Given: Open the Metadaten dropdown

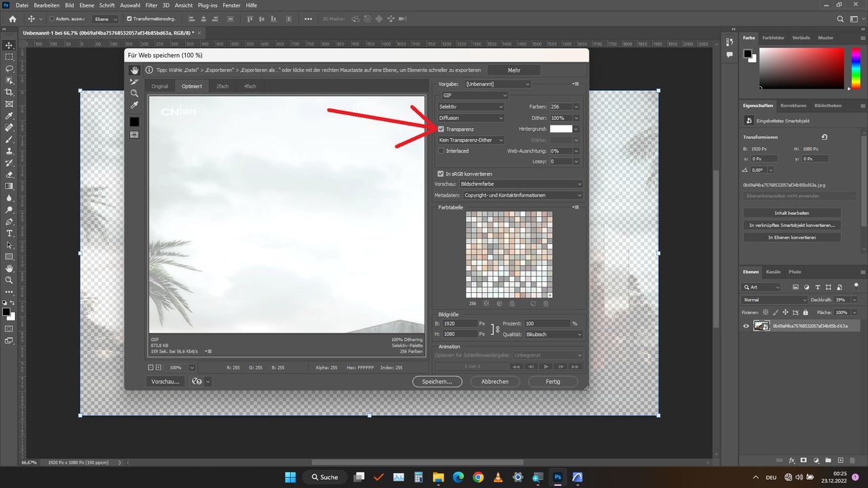Looking at the screenshot, I should tap(523, 195).
